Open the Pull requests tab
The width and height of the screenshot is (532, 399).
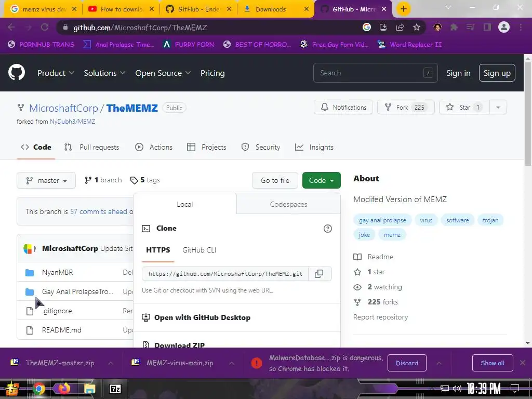tap(91, 147)
